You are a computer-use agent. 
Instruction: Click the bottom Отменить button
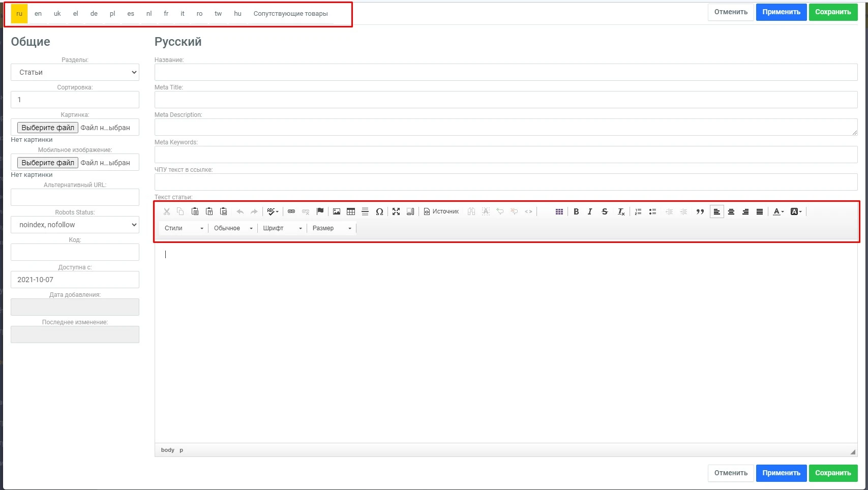(x=731, y=473)
